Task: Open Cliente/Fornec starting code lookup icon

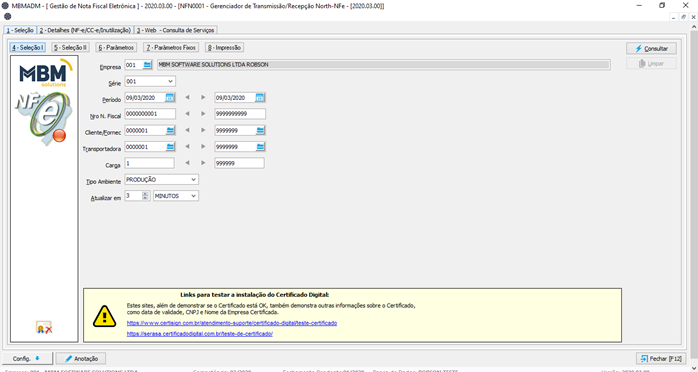Action: click(x=170, y=130)
